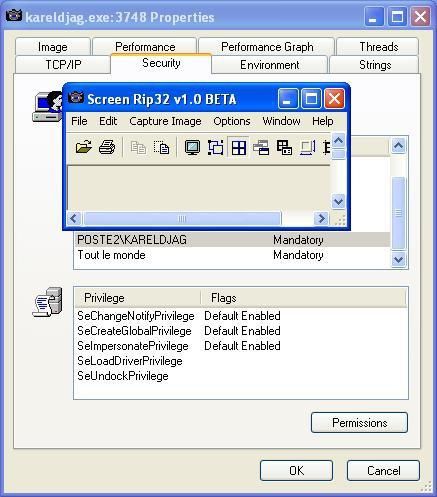Image resolution: width=437 pixels, height=497 pixels.
Task: Click the window-with-controls capture icon
Action: (x=284, y=147)
